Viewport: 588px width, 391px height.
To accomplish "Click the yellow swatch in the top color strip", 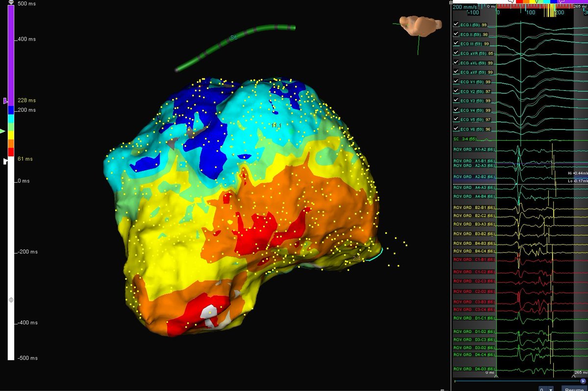I will (x=533, y=1).
